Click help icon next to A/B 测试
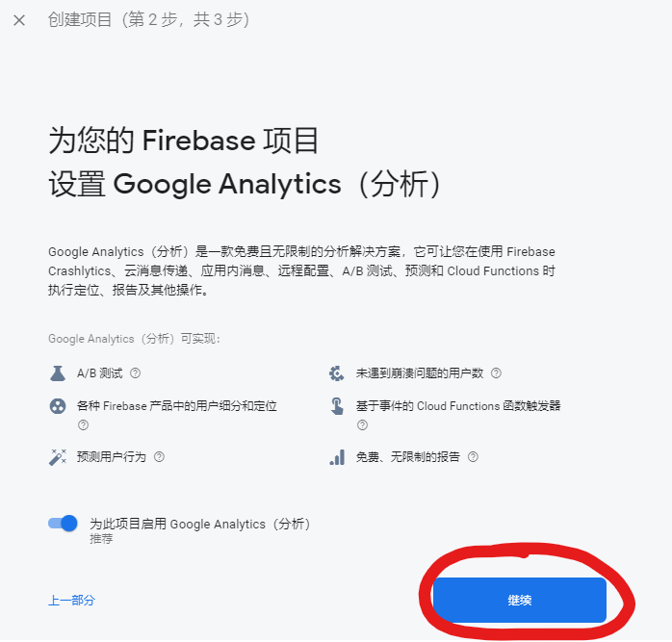 coord(136,373)
